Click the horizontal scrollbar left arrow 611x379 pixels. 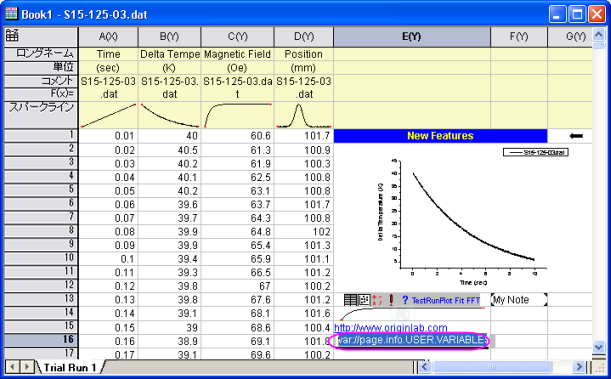(425, 367)
